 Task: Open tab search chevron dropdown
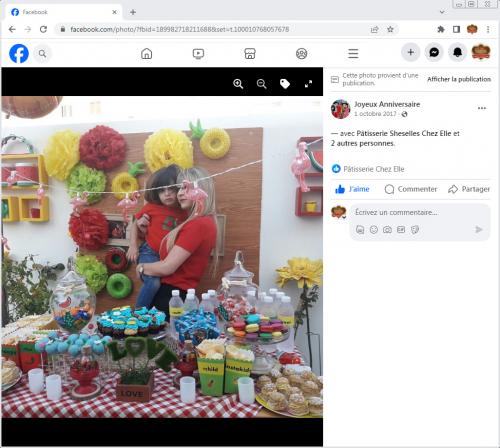click(x=442, y=12)
